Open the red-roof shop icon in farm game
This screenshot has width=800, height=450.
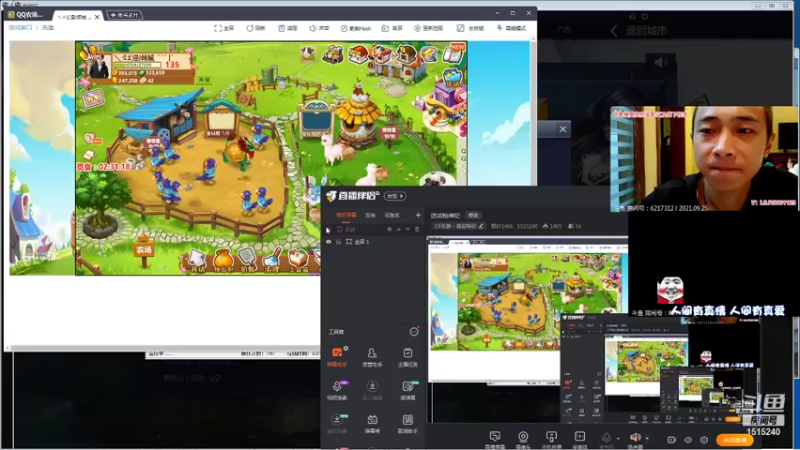tap(358, 55)
